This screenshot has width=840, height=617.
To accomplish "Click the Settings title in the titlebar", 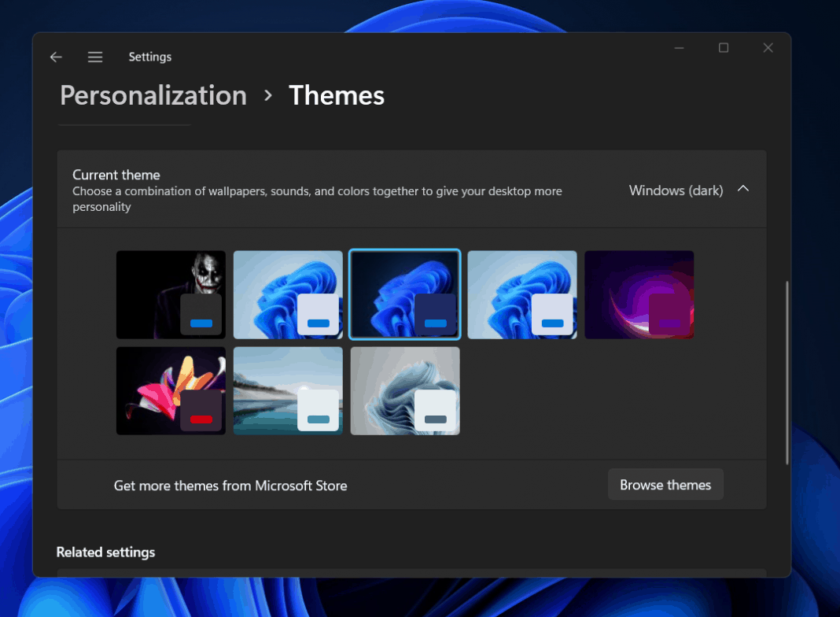I will tap(149, 57).
